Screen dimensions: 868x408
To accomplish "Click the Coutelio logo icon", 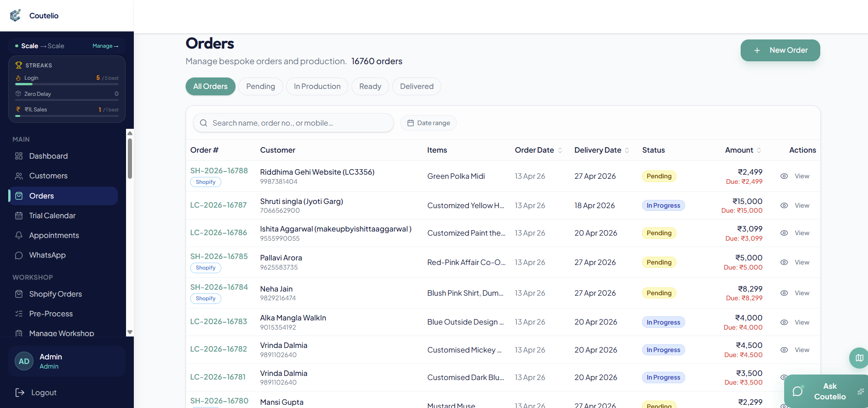I will [16, 16].
